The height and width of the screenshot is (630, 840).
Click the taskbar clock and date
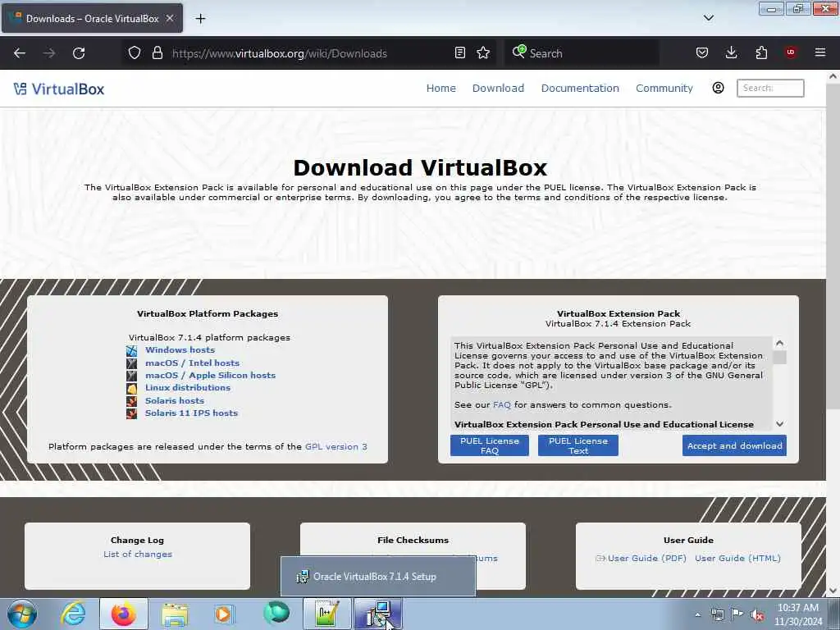[x=797, y=614]
